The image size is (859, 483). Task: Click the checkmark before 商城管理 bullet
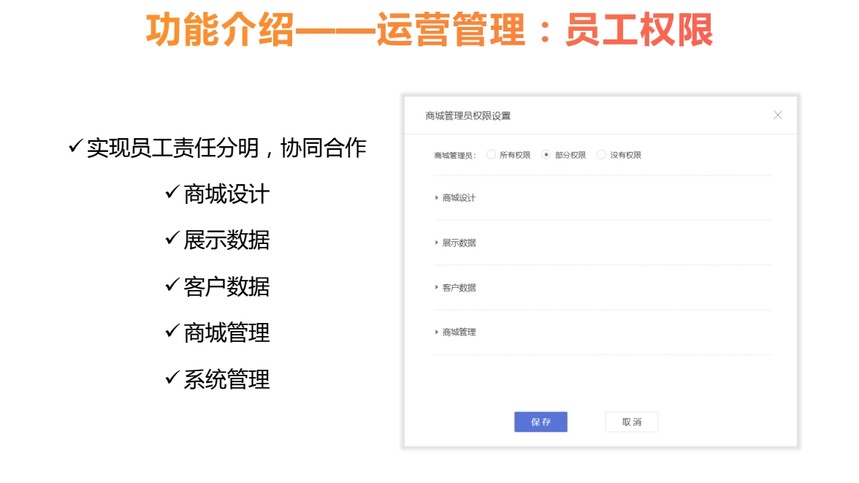[x=171, y=332]
